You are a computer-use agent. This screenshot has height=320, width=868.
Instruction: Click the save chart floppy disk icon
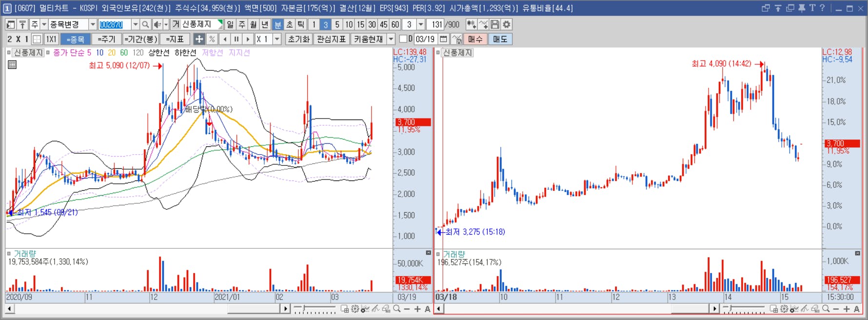pyautogui.click(x=495, y=24)
